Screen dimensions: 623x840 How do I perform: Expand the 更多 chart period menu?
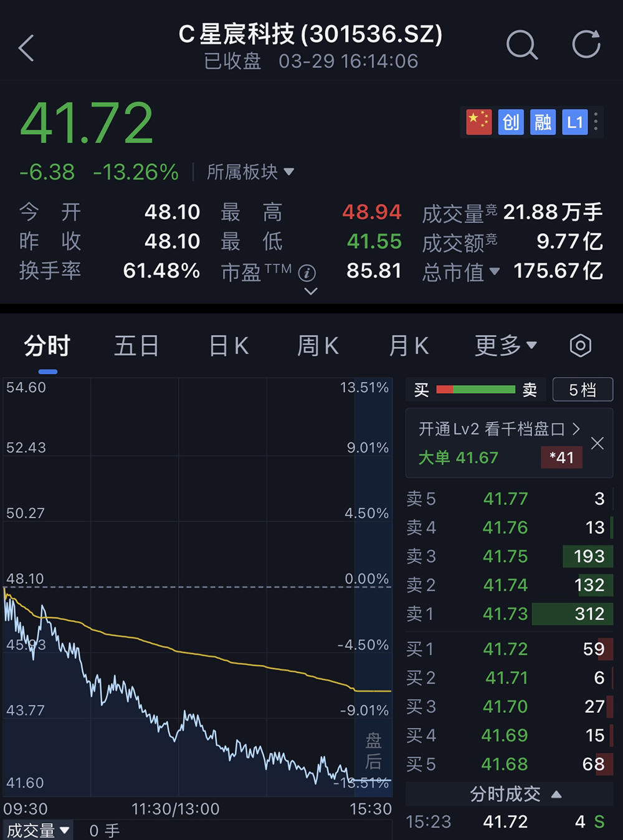(505, 345)
